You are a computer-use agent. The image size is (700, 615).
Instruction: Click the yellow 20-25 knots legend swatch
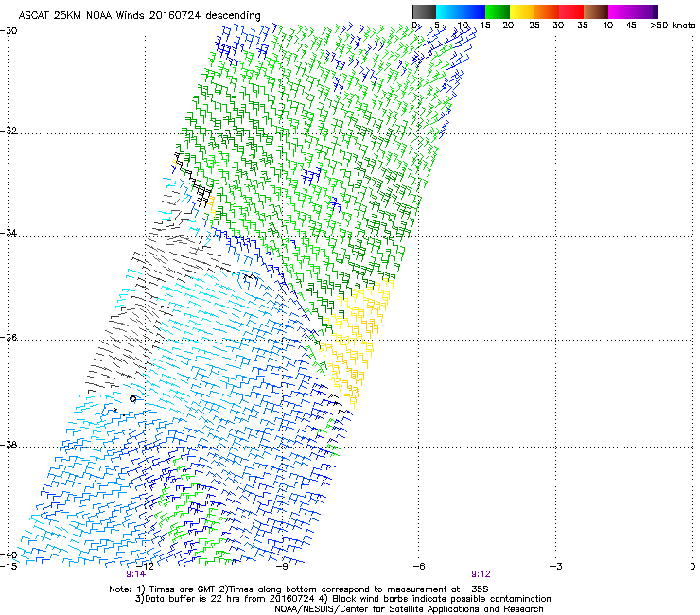coord(522,11)
